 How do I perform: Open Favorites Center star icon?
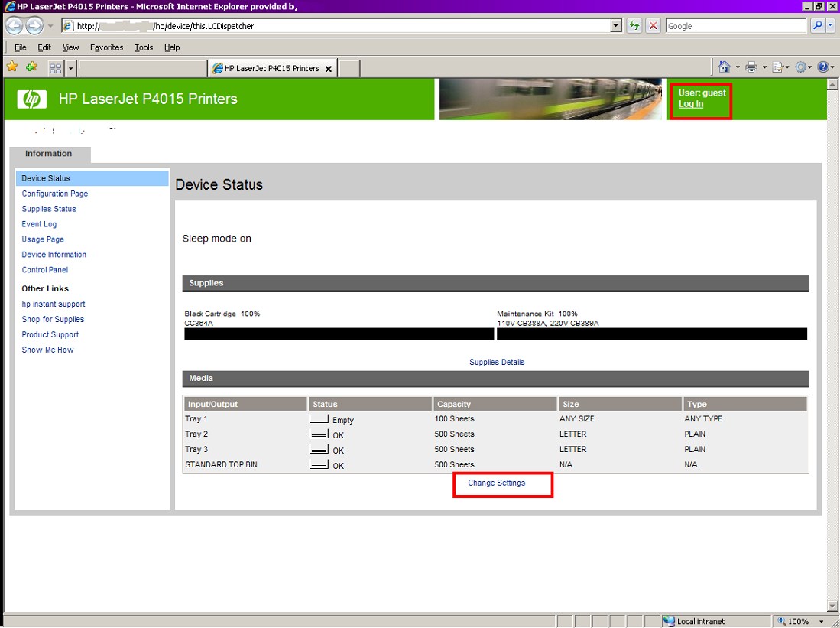click(x=12, y=67)
